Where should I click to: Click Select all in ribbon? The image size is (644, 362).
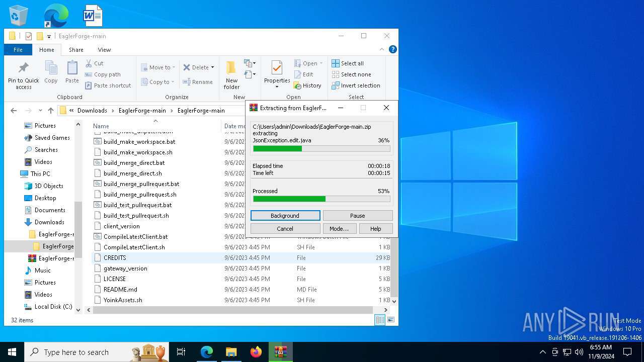coord(348,63)
